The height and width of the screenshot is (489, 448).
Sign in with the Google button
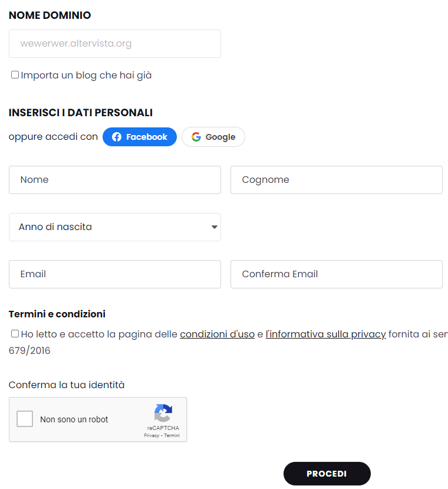point(213,137)
